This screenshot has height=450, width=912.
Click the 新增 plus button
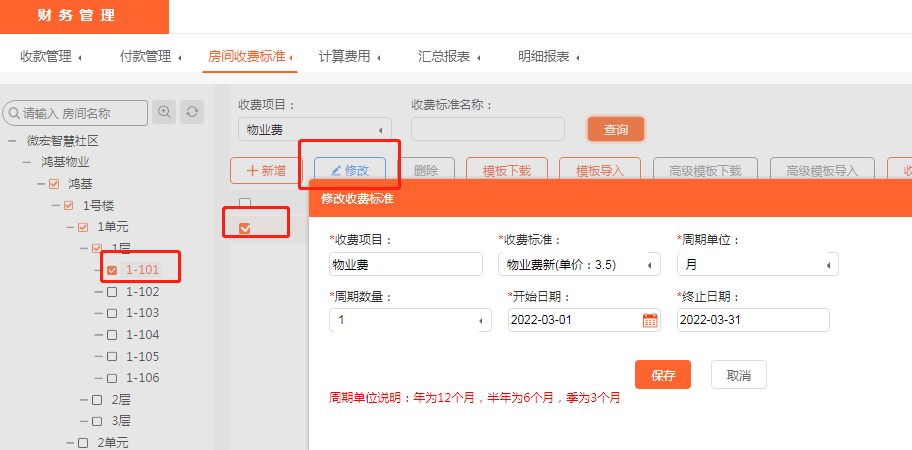(x=265, y=171)
